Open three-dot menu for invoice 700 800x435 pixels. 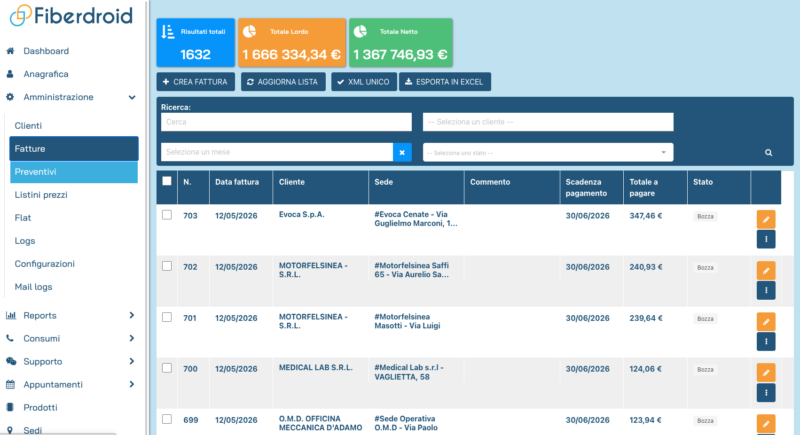(x=766, y=393)
